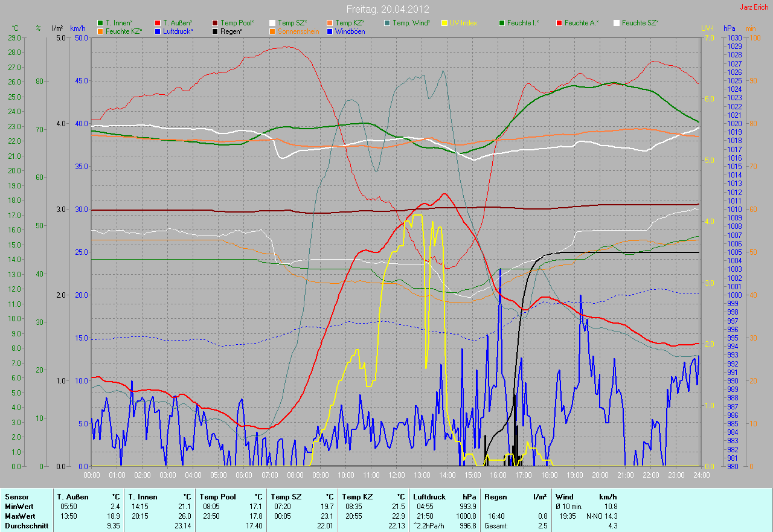
Task: Click the white swatch beside Feuchte SZ*
Action: (617, 23)
